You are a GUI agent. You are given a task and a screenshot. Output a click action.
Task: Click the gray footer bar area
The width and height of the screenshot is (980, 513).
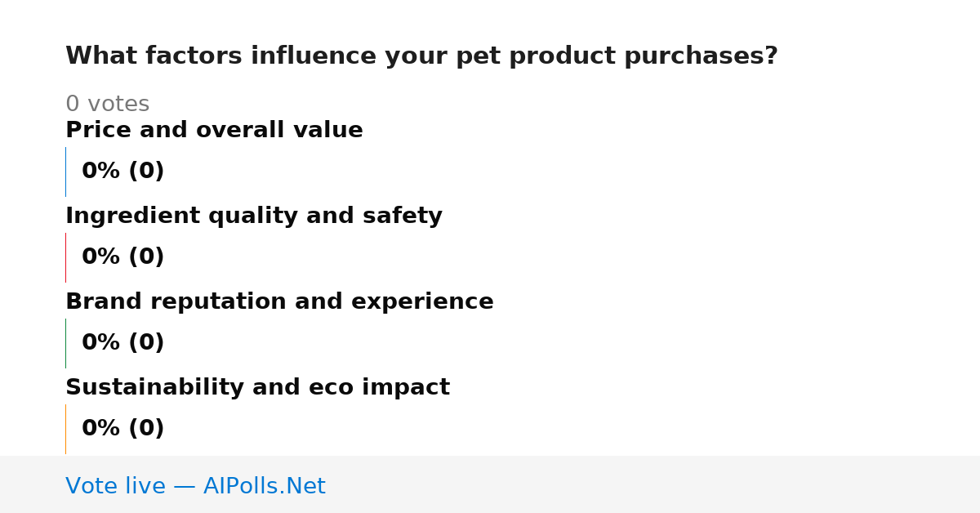[490, 484]
